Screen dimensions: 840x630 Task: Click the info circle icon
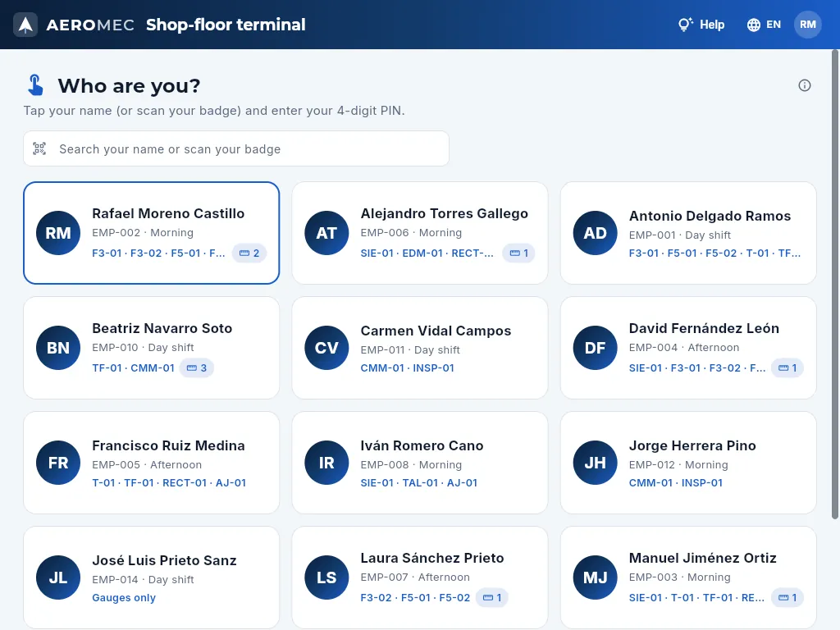(804, 85)
